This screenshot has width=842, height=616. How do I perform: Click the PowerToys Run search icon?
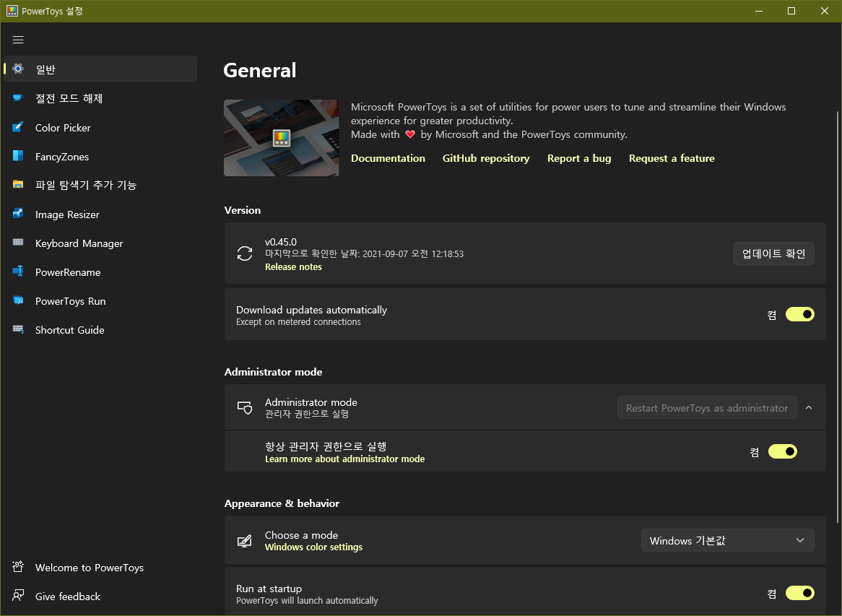[x=18, y=300]
